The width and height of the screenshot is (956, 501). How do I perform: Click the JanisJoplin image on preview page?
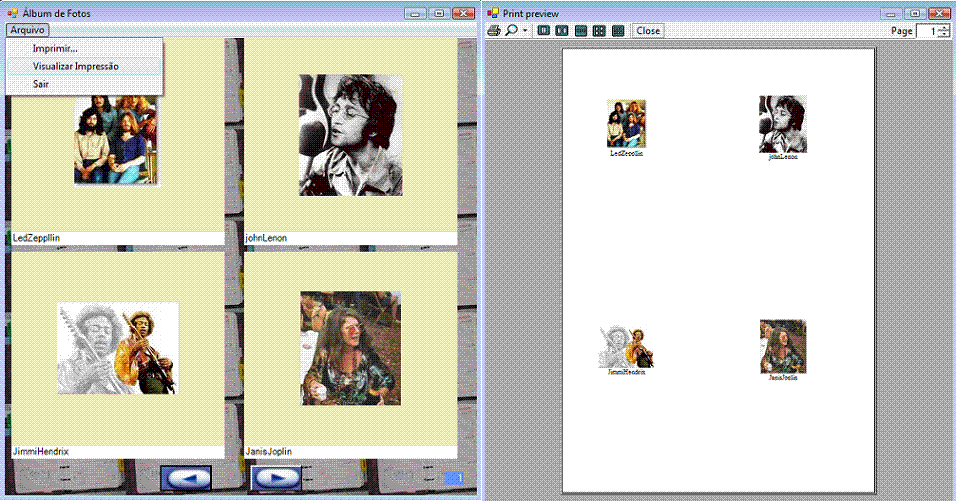click(x=783, y=346)
